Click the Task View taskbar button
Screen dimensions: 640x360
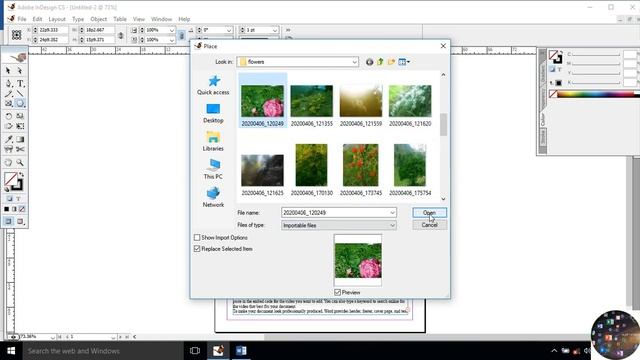(195, 351)
